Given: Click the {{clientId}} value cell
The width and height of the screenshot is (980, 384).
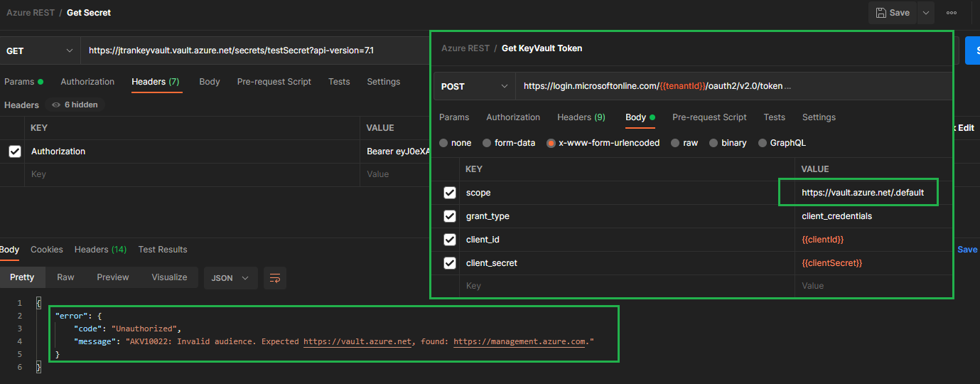Looking at the screenshot, I should (x=873, y=240).
